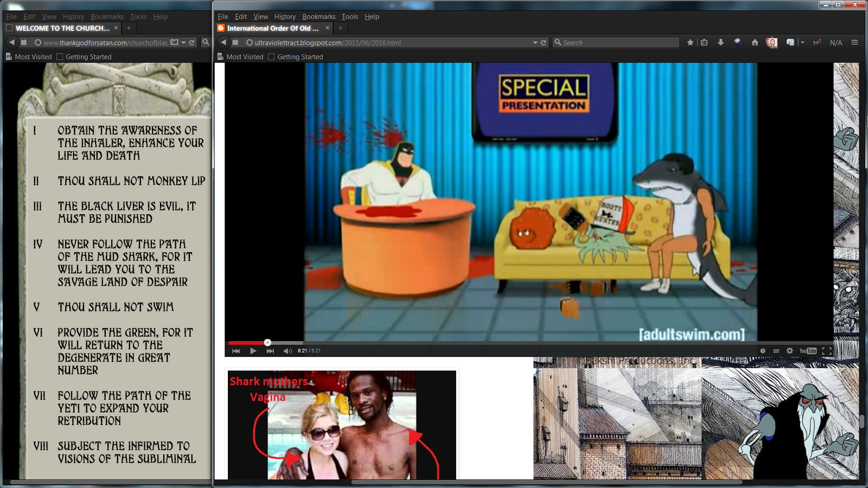The height and width of the screenshot is (488, 868).
Task: Click the magnifier search icon in left window
Action: pyautogui.click(x=206, y=42)
